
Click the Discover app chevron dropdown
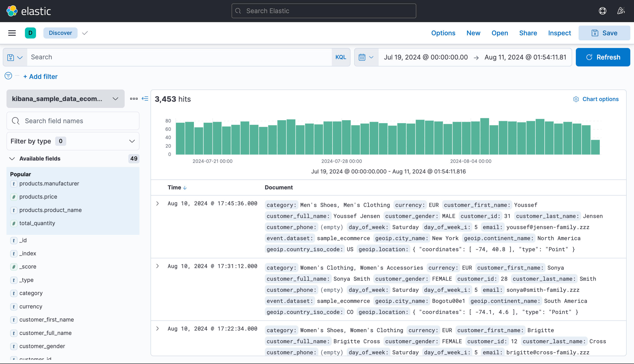pyautogui.click(x=85, y=33)
